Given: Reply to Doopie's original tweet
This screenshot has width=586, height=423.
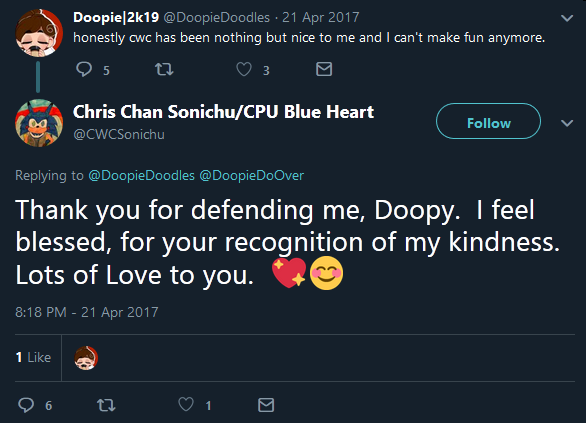Looking at the screenshot, I should click(84, 69).
